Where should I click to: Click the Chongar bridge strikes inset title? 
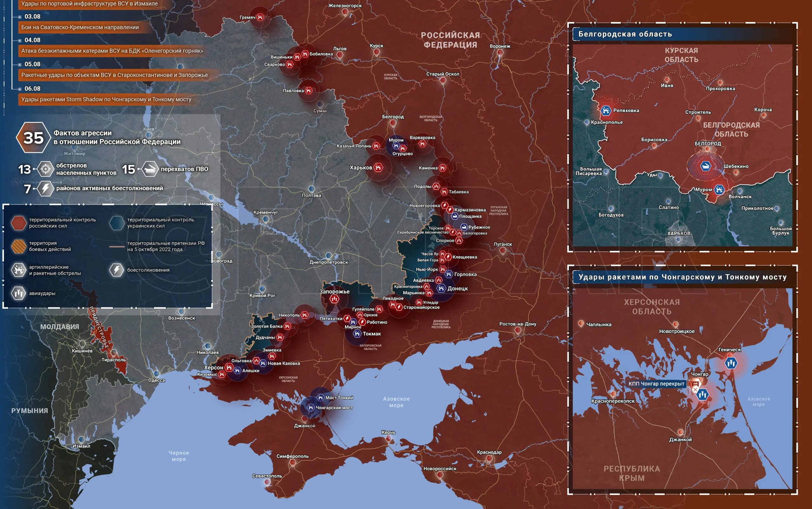682,277
